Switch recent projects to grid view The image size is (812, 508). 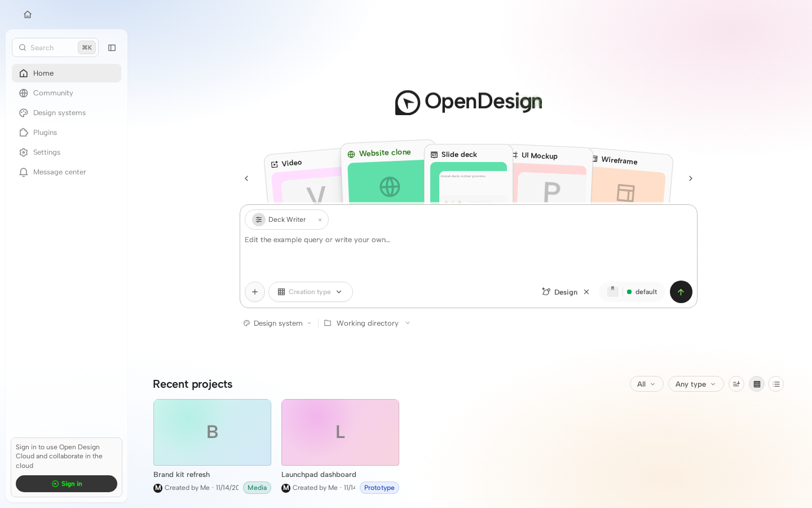point(757,384)
